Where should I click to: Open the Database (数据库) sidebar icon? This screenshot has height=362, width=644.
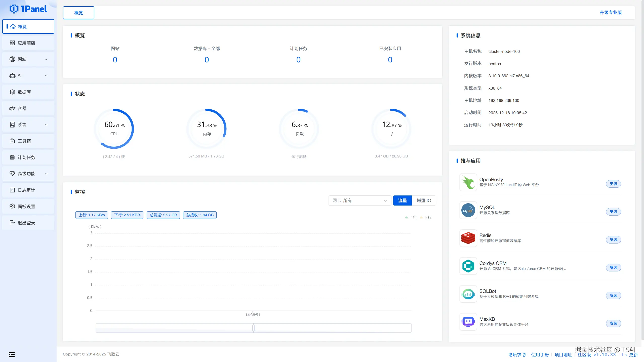pyautogui.click(x=12, y=92)
